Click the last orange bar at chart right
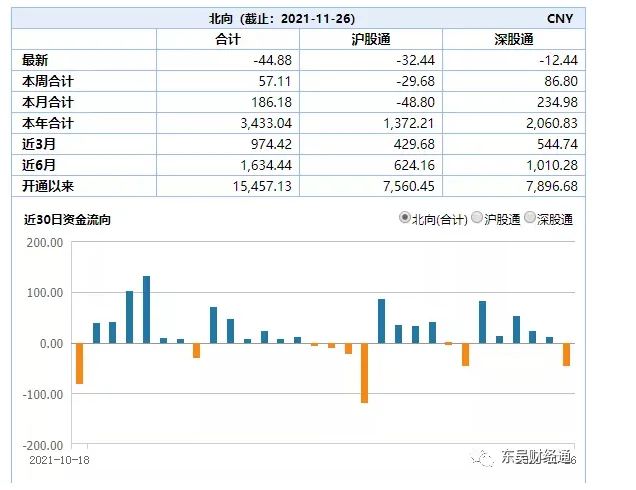Viewport: 636px width, 490px height. (566, 354)
